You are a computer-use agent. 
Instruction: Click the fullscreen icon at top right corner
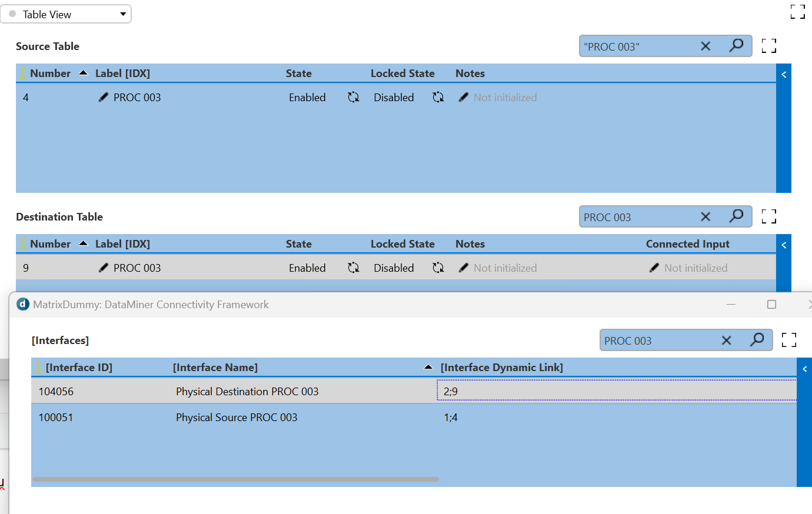[798, 12]
